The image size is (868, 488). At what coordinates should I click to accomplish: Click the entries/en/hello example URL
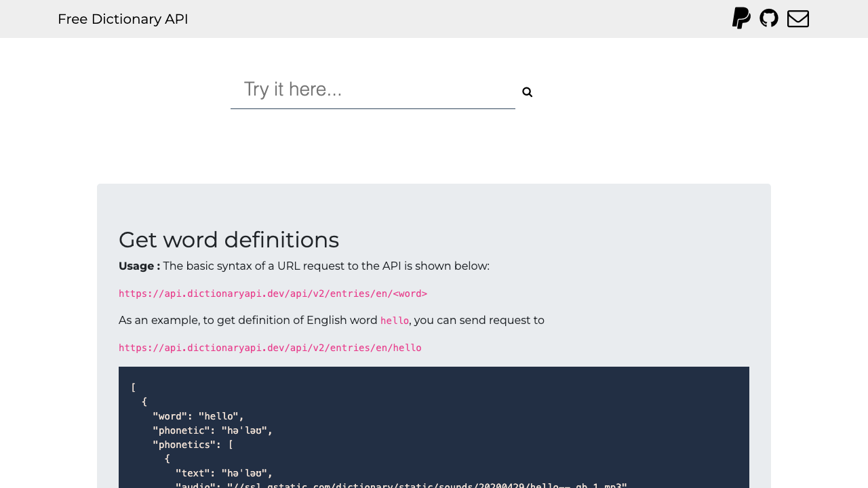270,348
